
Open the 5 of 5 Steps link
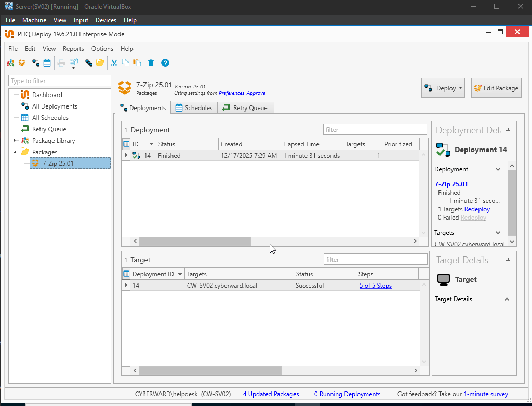point(376,286)
